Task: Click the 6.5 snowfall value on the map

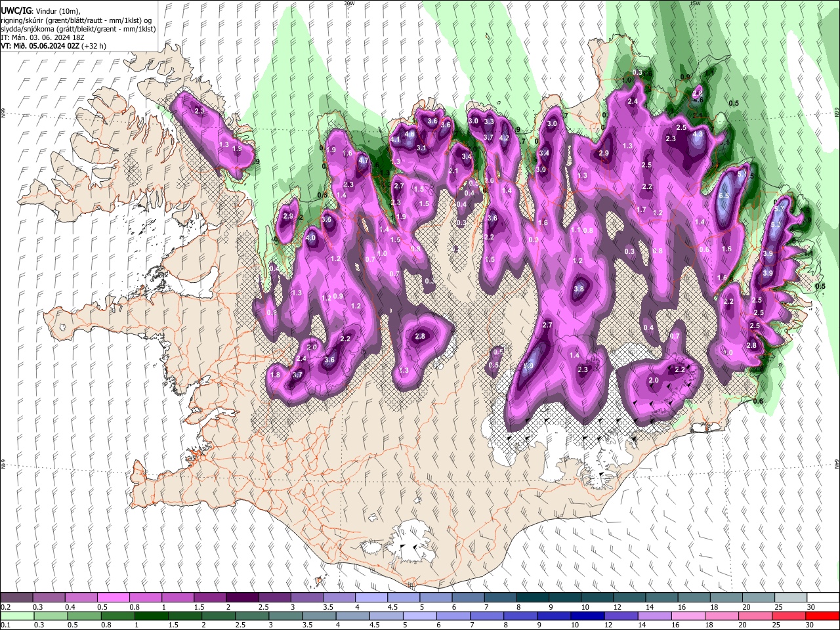Action: coord(724,196)
